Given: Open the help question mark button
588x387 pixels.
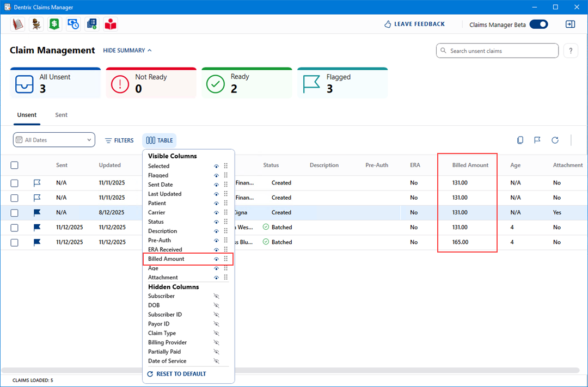Looking at the screenshot, I should 570,51.
